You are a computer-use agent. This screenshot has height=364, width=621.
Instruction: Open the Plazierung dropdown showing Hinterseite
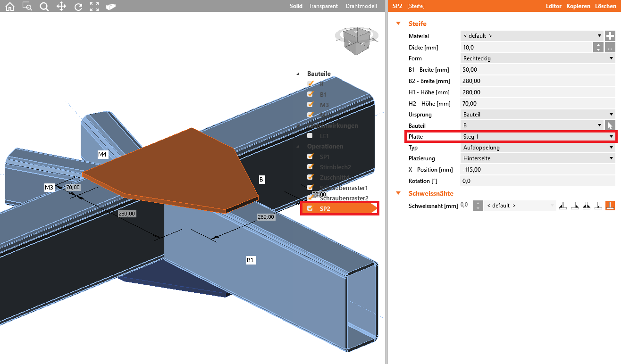(537, 158)
